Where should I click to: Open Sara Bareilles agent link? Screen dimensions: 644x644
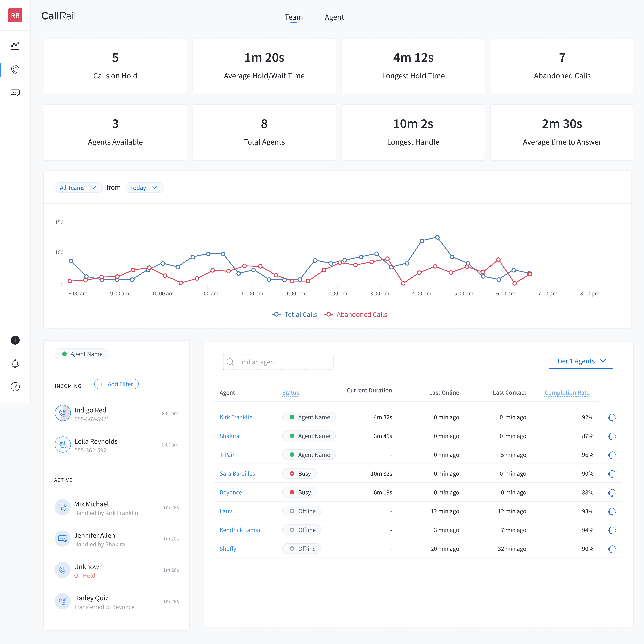click(x=237, y=474)
